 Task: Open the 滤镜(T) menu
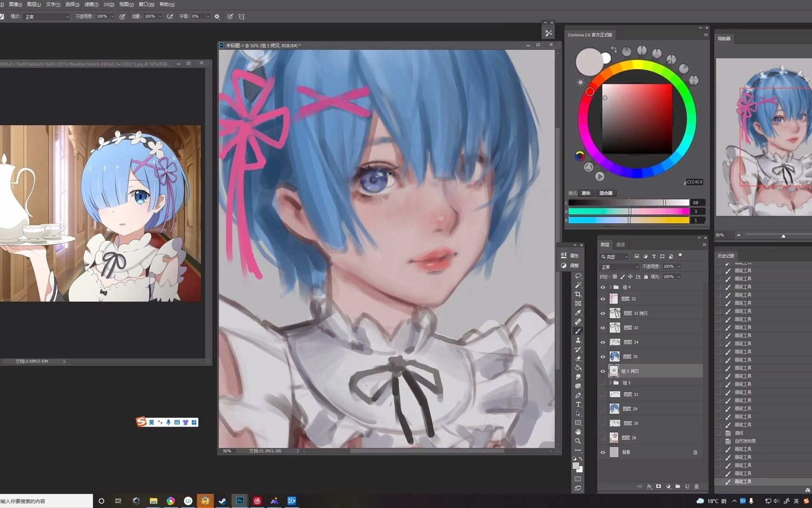click(x=91, y=4)
